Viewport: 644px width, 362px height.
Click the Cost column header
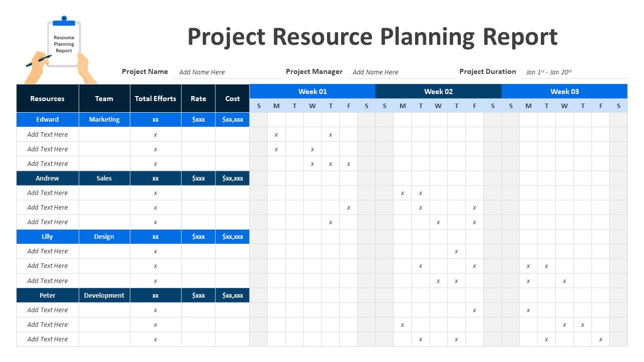232,99
